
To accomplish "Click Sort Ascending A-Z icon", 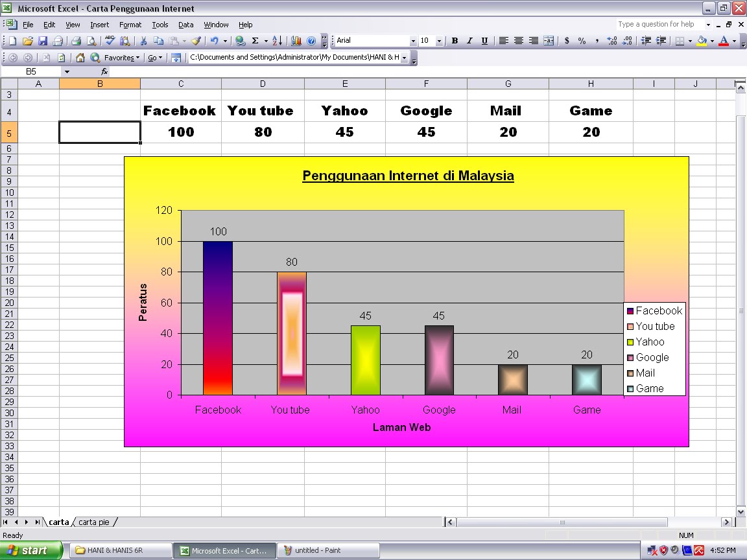I will pos(278,41).
